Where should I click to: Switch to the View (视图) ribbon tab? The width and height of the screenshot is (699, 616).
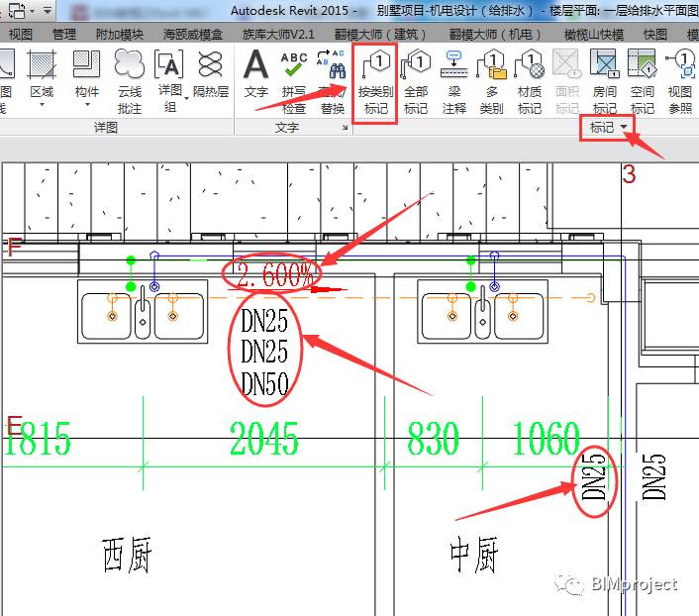(21, 35)
